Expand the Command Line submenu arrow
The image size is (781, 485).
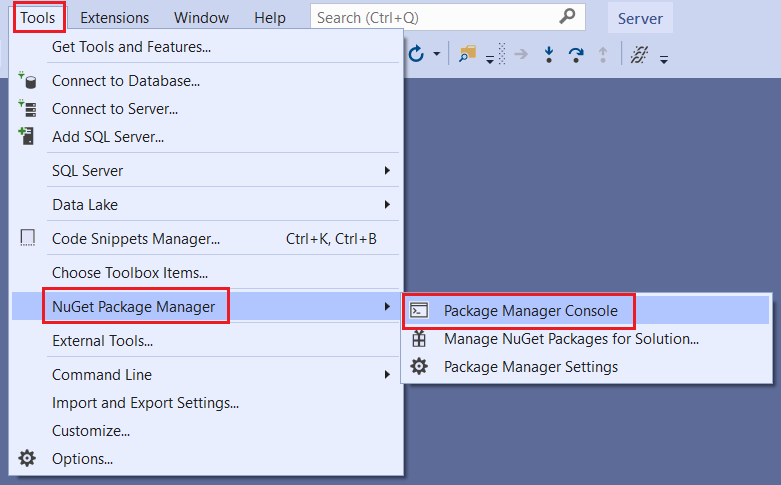click(387, 375)
